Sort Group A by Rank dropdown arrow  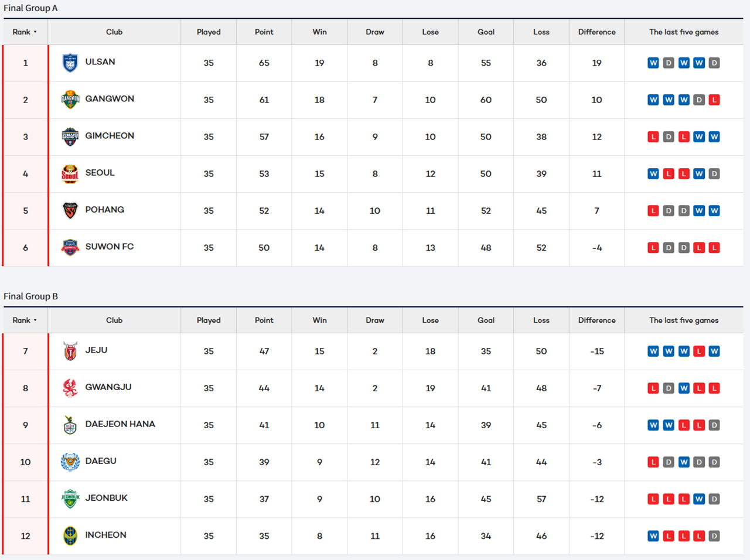pos(35,32)
